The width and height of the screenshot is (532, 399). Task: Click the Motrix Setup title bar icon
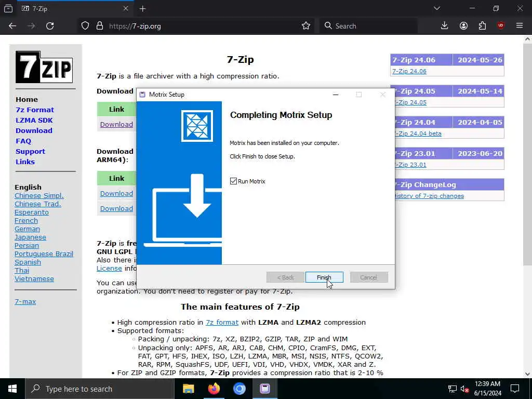(x=143, y=95)
